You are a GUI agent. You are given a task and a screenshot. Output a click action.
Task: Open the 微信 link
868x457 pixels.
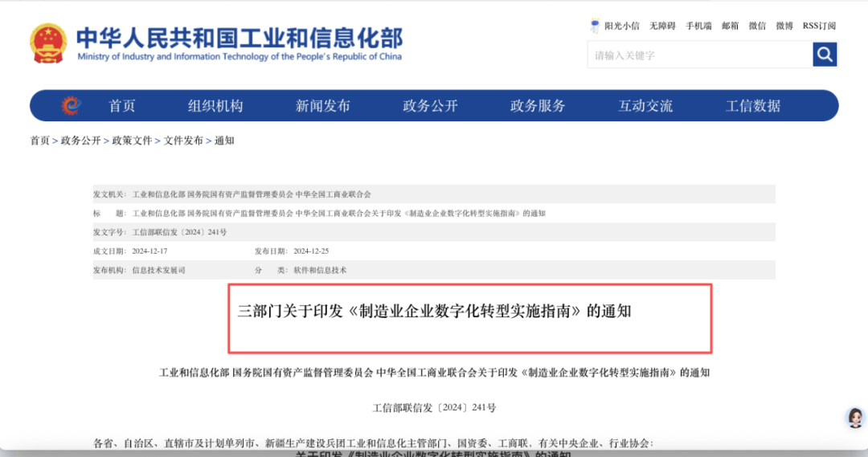(757, 26)
